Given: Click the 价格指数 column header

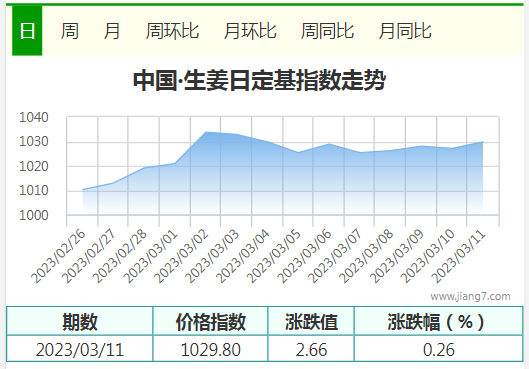Looking at the screenshot, I should point(211,321).
